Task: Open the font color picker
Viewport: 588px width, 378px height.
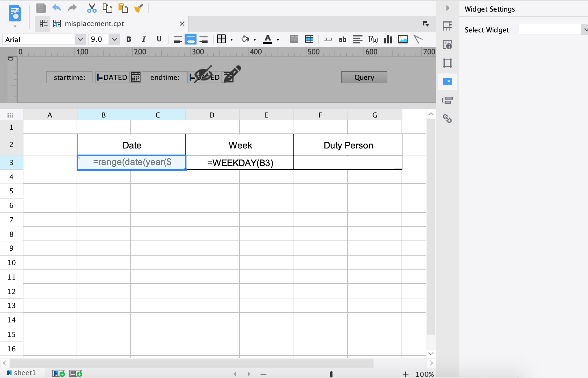Action: (278, 39)
